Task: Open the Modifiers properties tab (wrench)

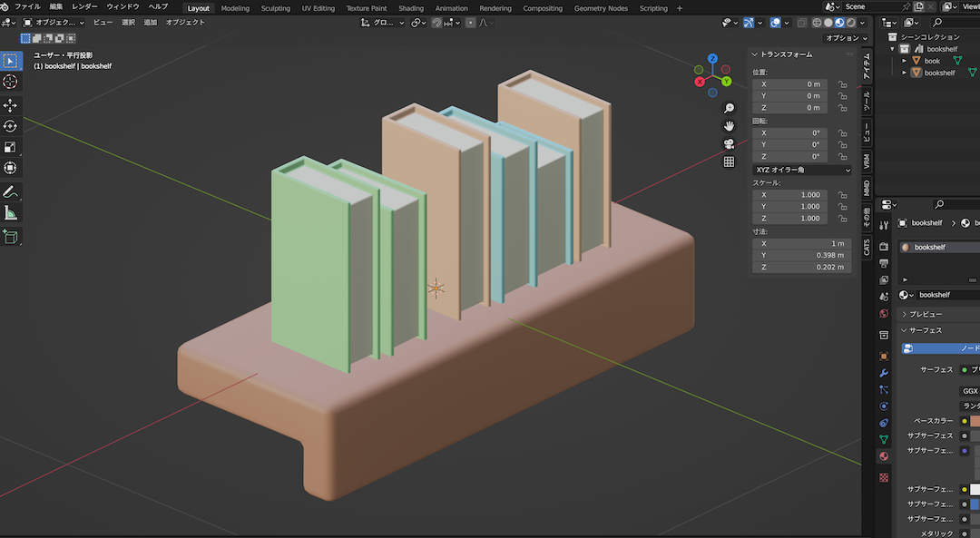Action: pyautogui.click(x=884, y=373)
